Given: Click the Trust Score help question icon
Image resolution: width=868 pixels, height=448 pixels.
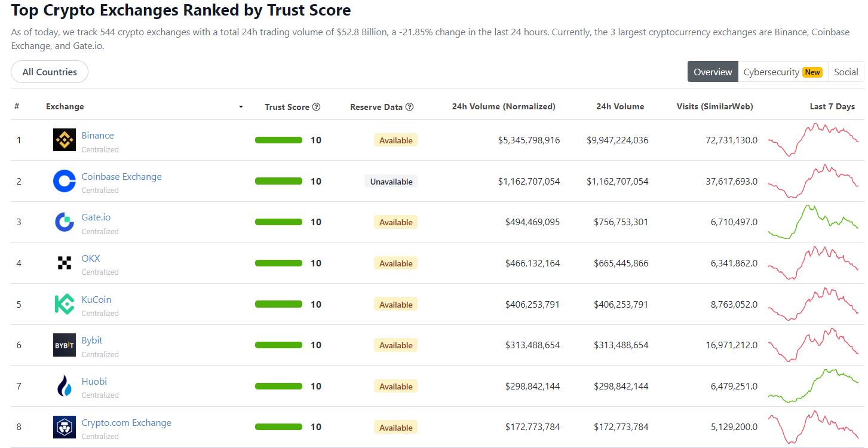Looking at the screenshot, I should tap(317, 107).
